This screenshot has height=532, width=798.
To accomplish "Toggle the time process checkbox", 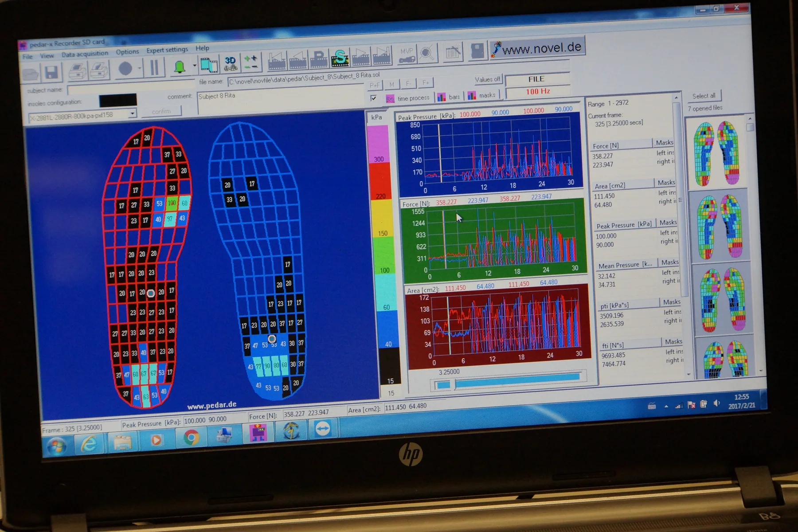I will (373, 98).
